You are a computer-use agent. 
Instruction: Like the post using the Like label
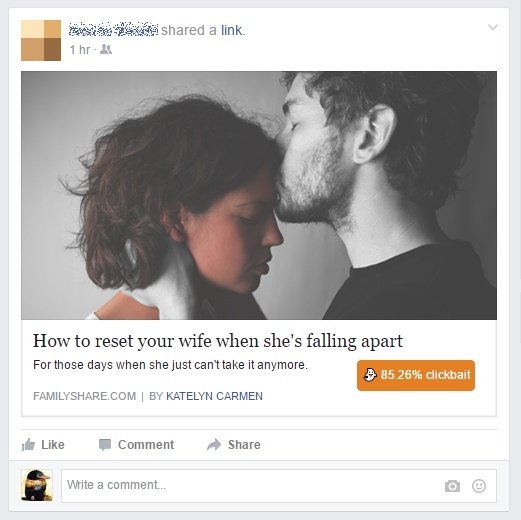point(53,445)
